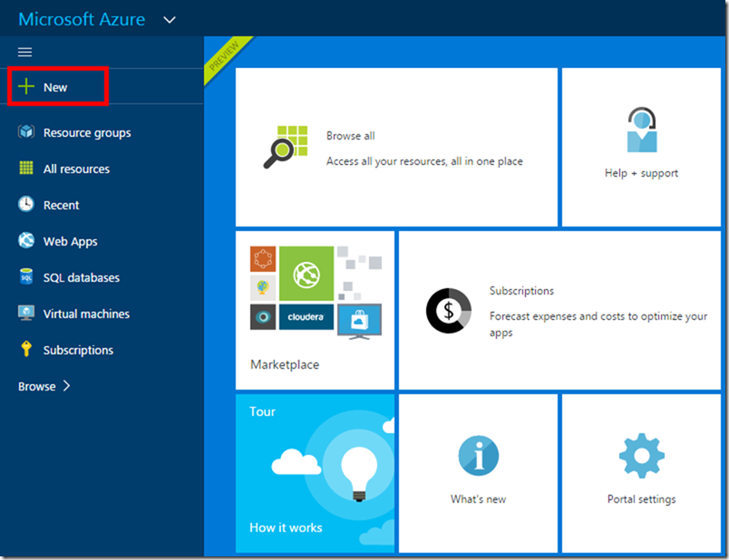Click the Web Apps globe icon

[x=26, y=240]
